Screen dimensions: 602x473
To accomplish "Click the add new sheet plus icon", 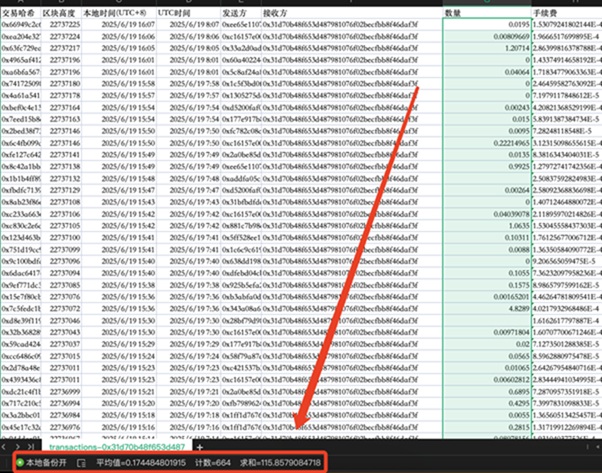I will pyautogui.click(x=199, y=447).
